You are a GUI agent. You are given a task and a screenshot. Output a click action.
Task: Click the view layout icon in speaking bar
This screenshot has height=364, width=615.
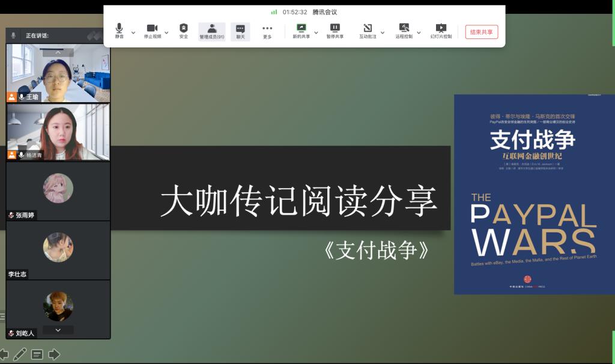tap(94, 35)
